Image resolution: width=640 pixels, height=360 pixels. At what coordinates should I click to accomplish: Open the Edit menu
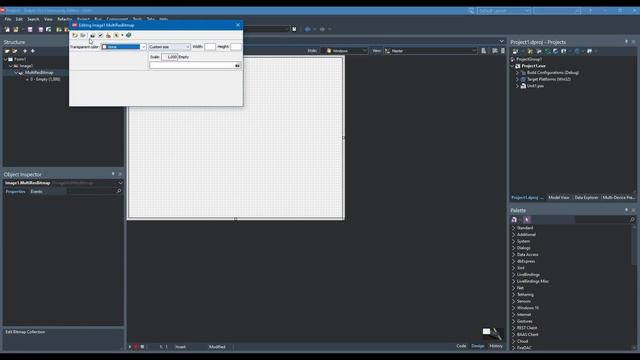(19, 19)
